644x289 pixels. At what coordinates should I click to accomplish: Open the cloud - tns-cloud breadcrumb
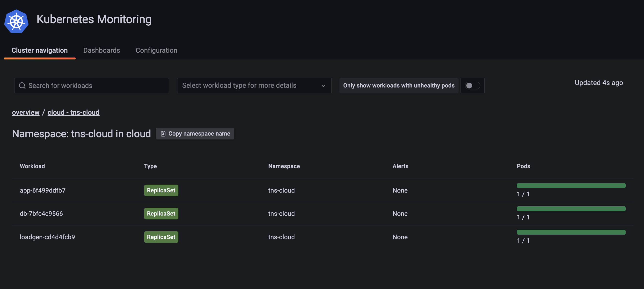(73, 112)
